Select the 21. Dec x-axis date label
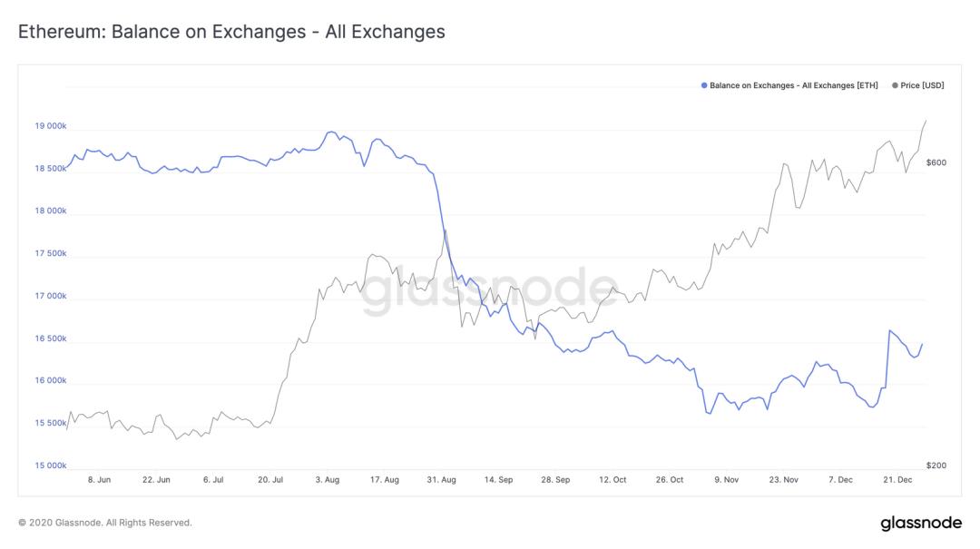Viewport: 980px width, 549px height. point(897,480)
